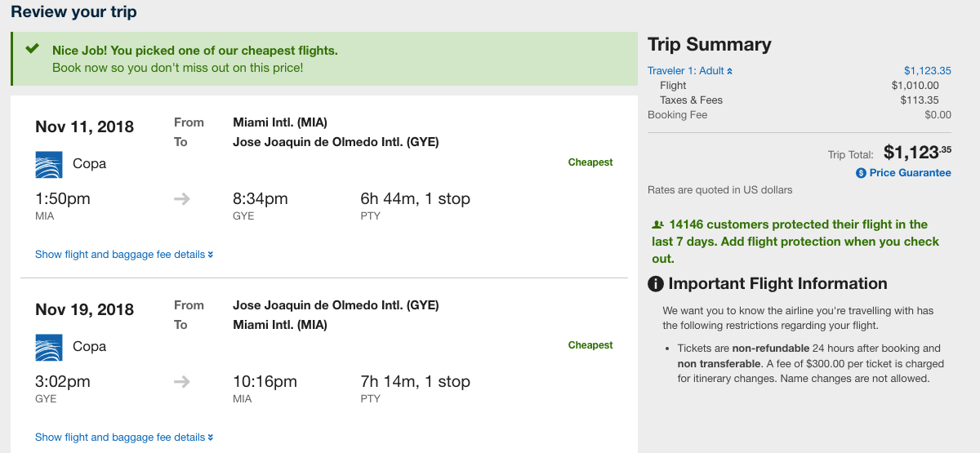Image resolution: width=980 pixels, height=453 pixels.
Task: Click the arrow icon on the return flight
Action: 181,382
